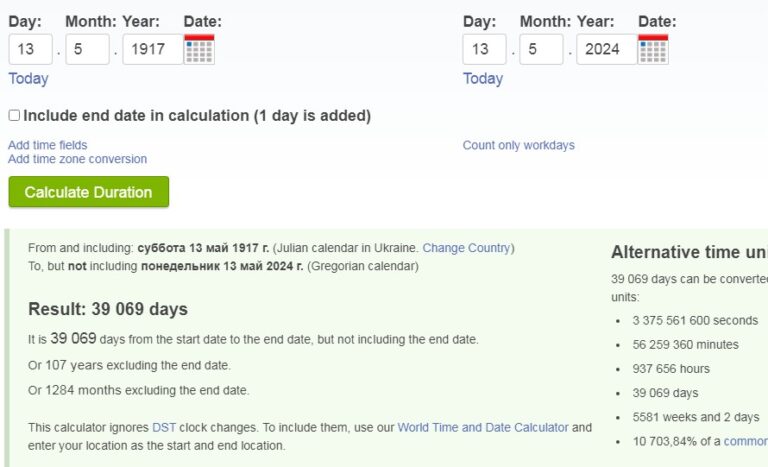Click the Calculate Duration button
Screen dimensions: 768x467
pos(89,192)
